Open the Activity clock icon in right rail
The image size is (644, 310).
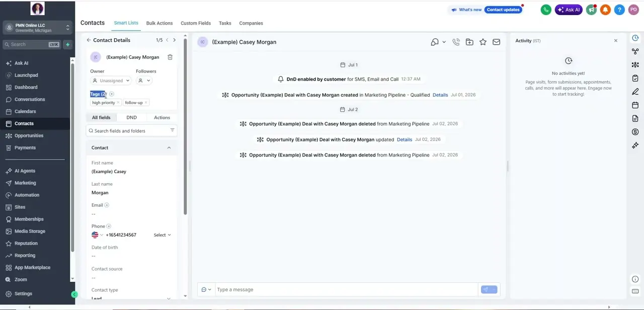(x=635, y=38)
